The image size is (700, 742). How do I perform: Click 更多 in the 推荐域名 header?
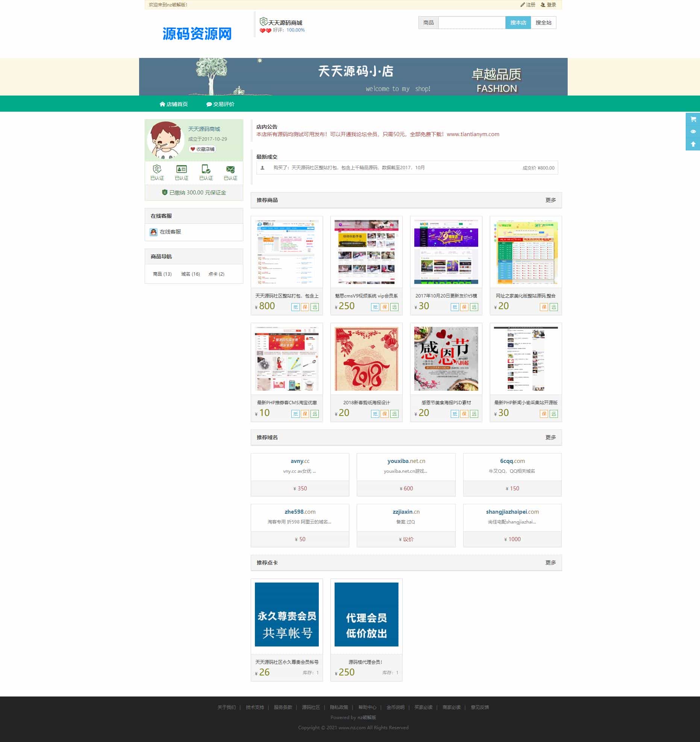pos(551,437)
